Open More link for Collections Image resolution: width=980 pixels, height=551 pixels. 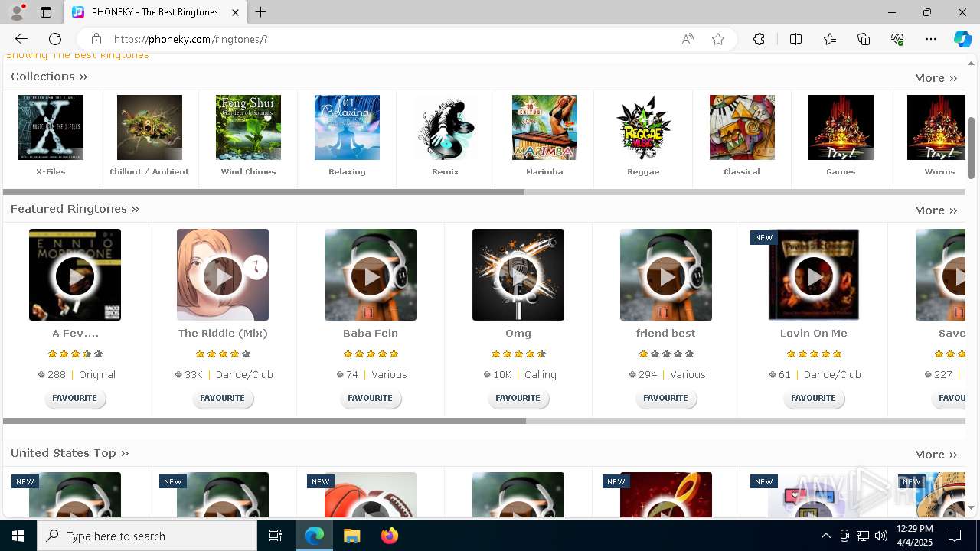pyautogui.click(x=936, y=78)
